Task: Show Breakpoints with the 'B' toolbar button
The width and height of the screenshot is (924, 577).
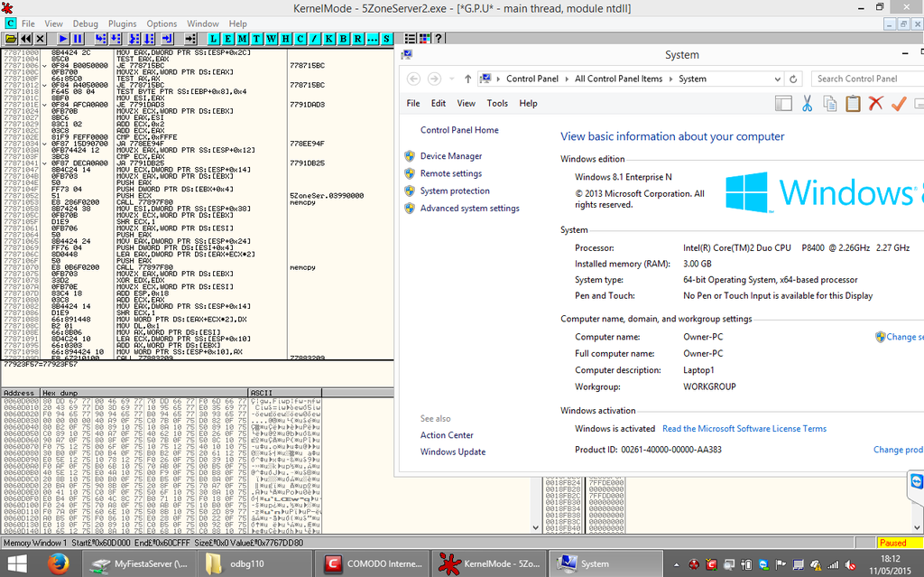Action: (x=345, y=39)
